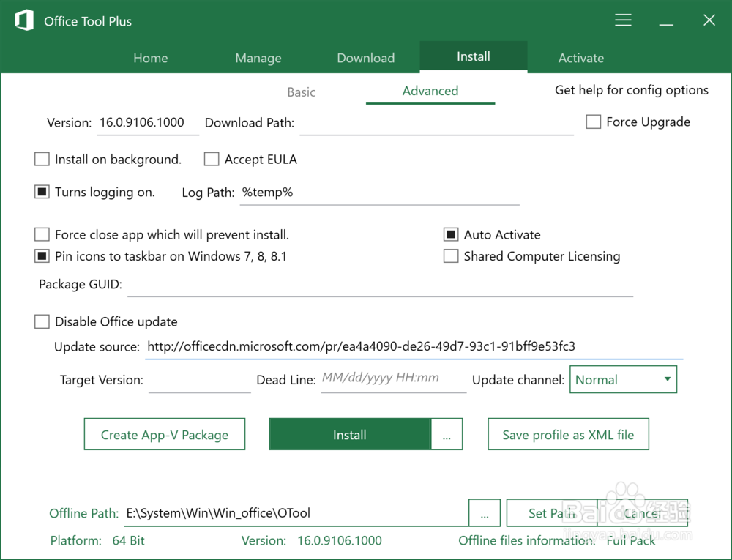Toggle Pin icons to taskbar checkbox
The height and width of the screenshot is (560, 732).
click(42, 255)
